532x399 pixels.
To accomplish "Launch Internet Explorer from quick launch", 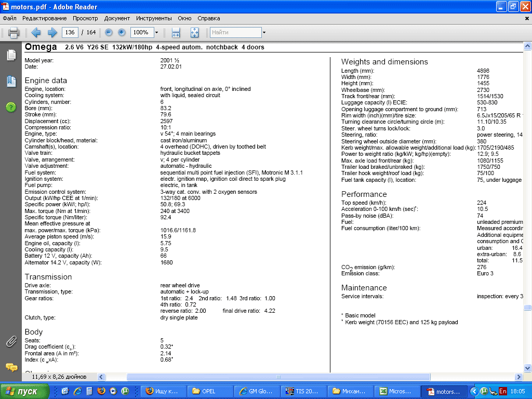I will 77,391.
